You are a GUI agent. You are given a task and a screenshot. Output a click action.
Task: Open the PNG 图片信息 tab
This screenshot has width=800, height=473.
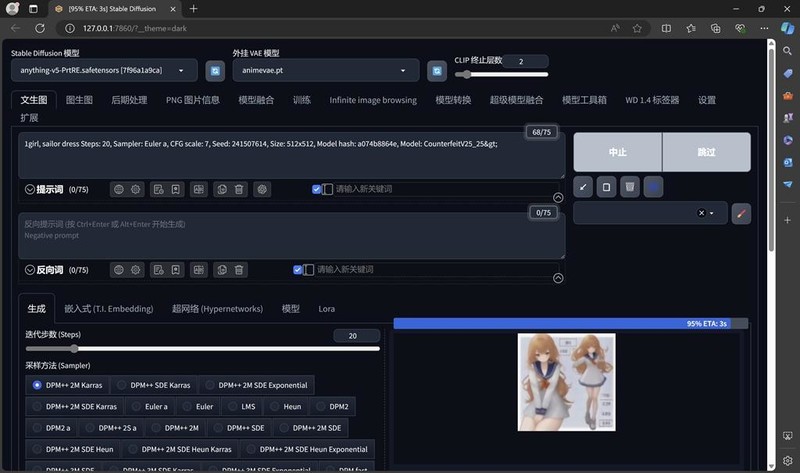[192, 100]
